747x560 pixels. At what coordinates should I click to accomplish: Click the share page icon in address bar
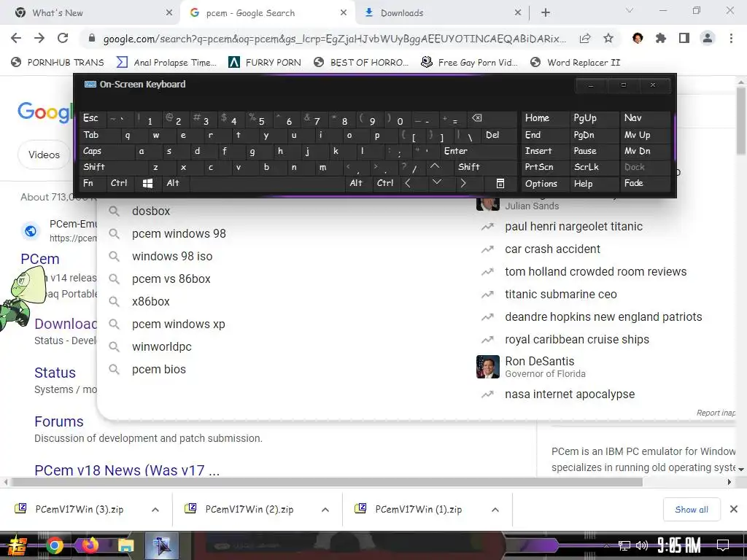click(x=585, y=39)
